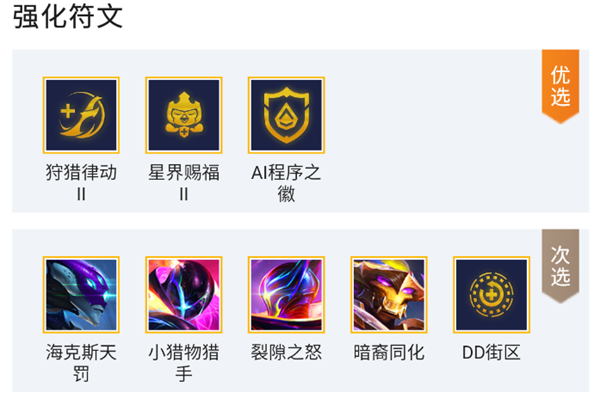600x405 pixels.
Task: Click the 次选 brown ribbon tag
Action: (x=560, y=266)
